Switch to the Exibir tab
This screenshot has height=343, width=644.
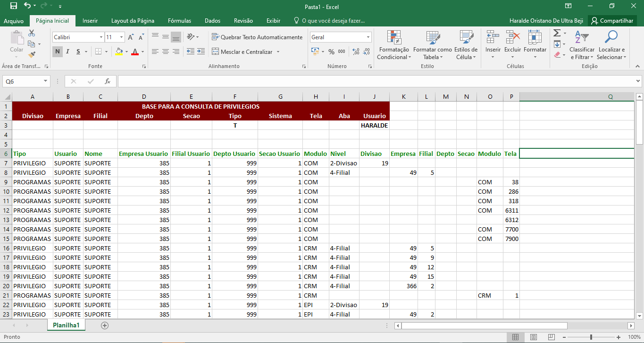pos(273,21)
